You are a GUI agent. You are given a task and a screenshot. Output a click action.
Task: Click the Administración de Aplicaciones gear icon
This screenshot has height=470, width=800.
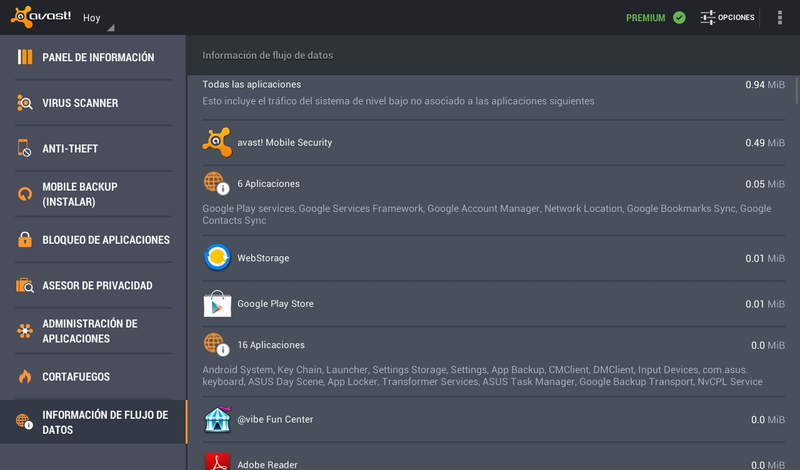(x=24, y=331)
